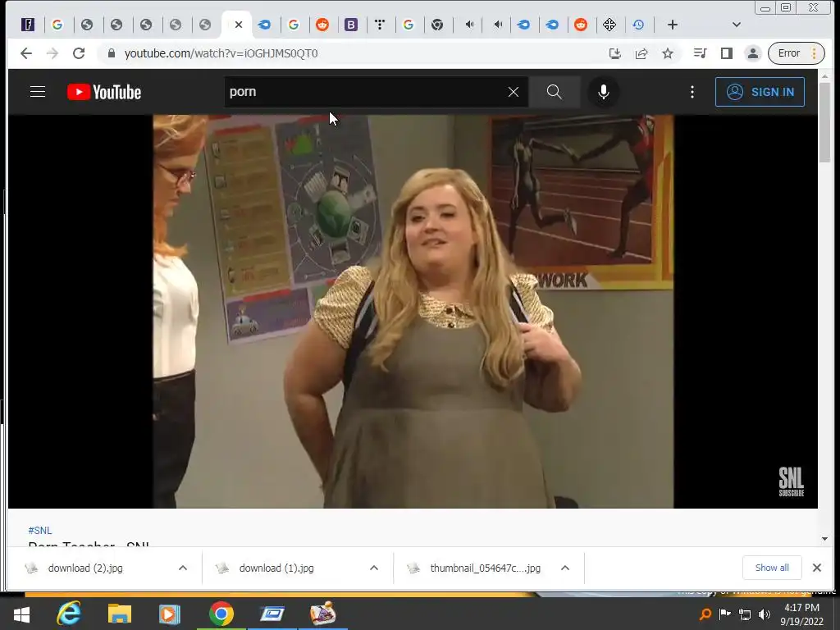Expand options for download (2).jpg
This screenshot has height=630, width=840.
(183, 568)
